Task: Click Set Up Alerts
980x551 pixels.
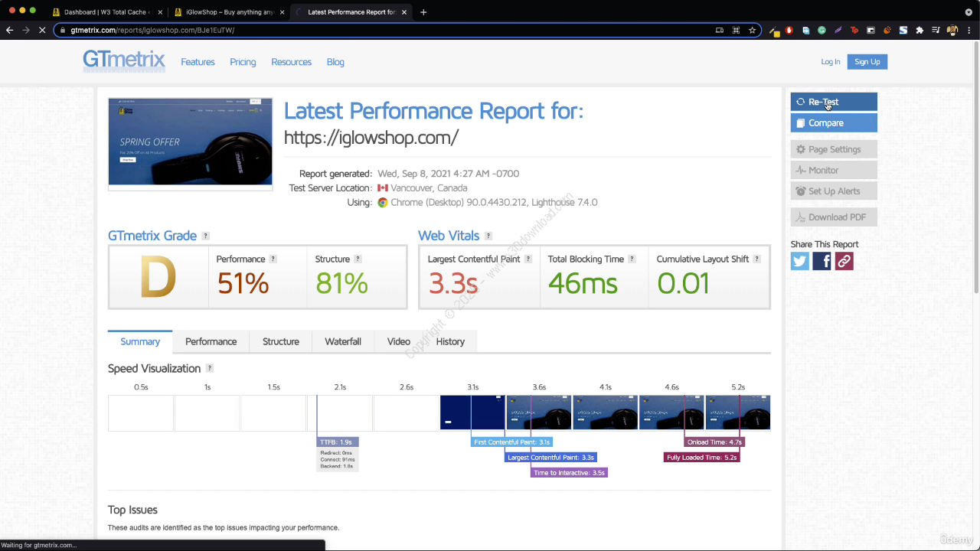Action: coord(834,191)
